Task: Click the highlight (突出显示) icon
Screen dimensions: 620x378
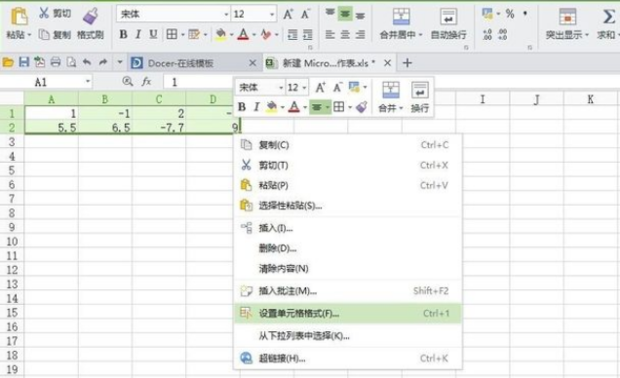Action: click(x=567, y=17)
